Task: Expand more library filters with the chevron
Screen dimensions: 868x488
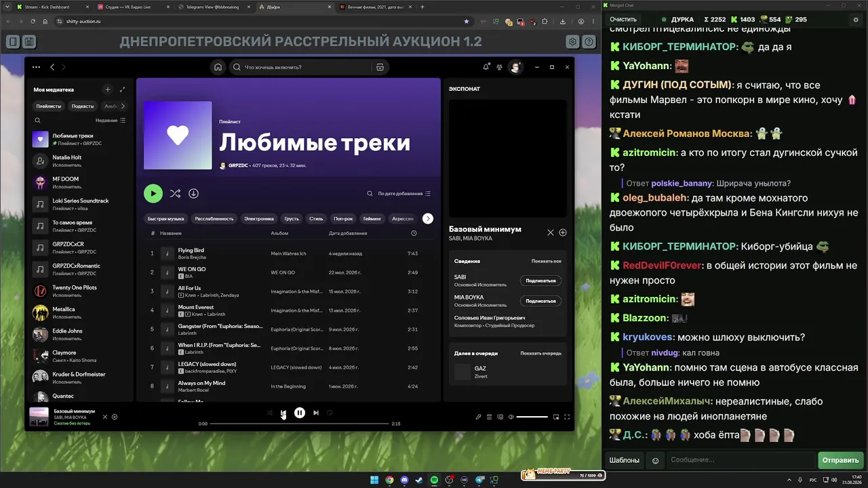Action: [122, 106]
